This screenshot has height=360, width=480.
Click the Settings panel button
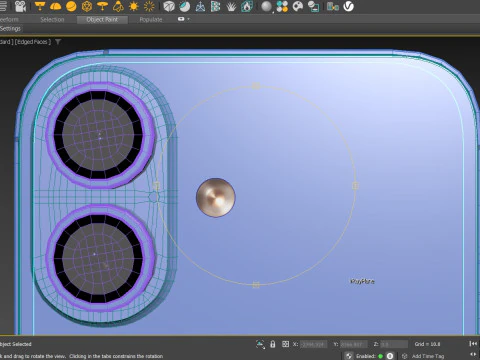click(x=10, y=29)
